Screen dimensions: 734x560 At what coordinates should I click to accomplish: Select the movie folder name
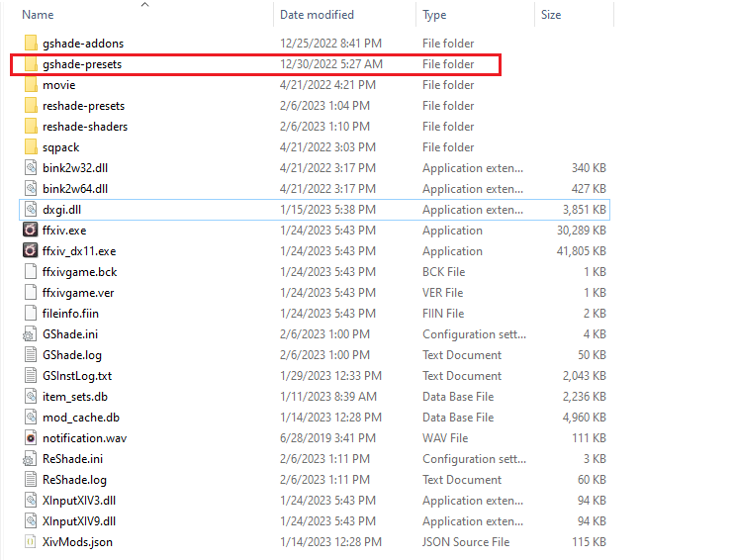(x=59, y=85)
